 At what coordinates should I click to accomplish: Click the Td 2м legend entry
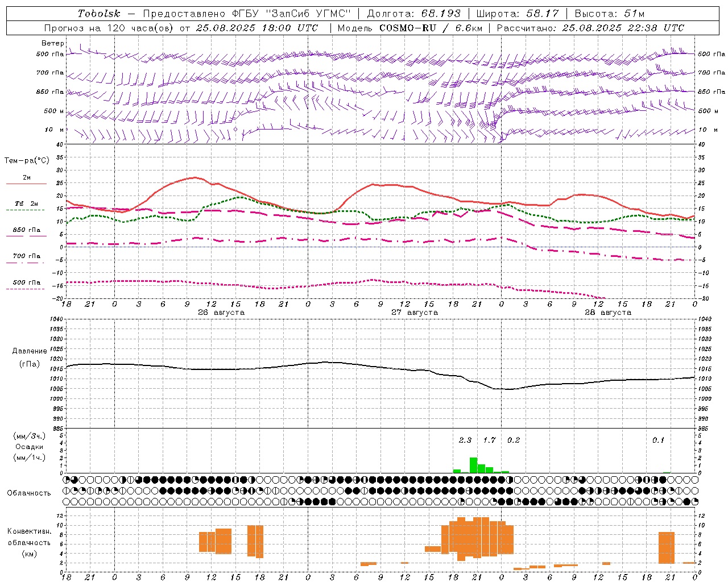pyautogui.click(x=26, y=203)
